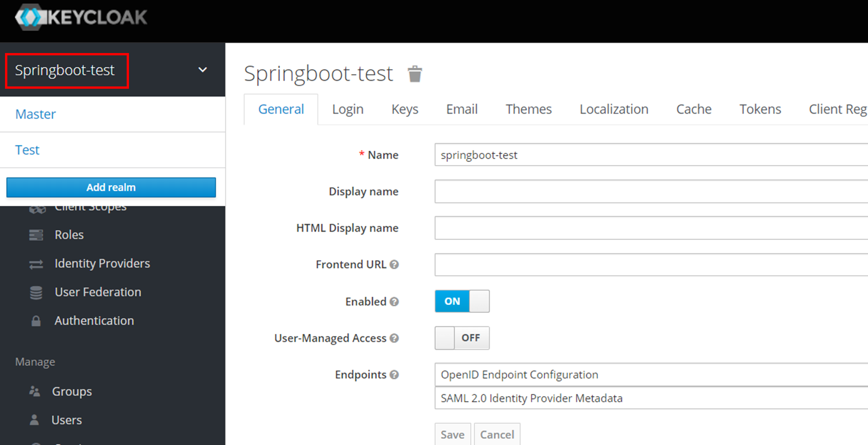Collapse the realm selector chevron
Screen dimensions: 868x445
click(x=203, y=70)
